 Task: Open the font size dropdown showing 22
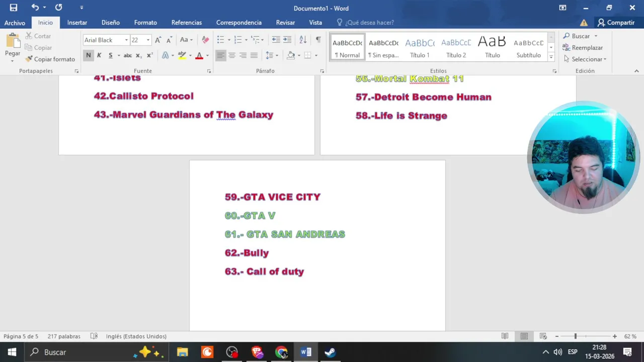click(x=148, y=40)
